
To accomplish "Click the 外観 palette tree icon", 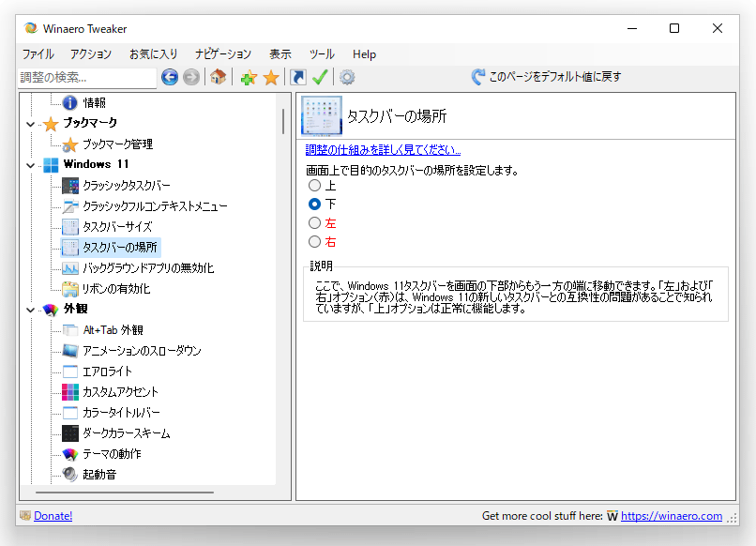I will (x=51, y=310).
